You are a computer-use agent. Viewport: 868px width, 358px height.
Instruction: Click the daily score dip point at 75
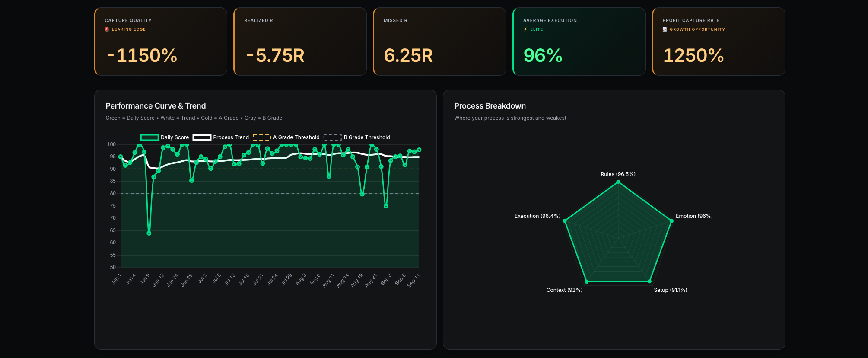coord(386,206)
